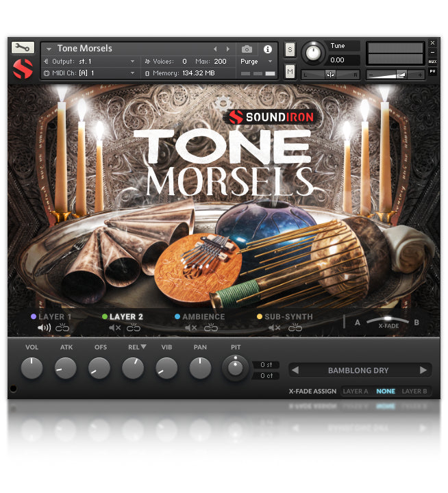Image resolution: width=448 pixels, height=493 pixels.
Task: Click the Sub-Synth link chain icon
Action: tap(295, 328)
